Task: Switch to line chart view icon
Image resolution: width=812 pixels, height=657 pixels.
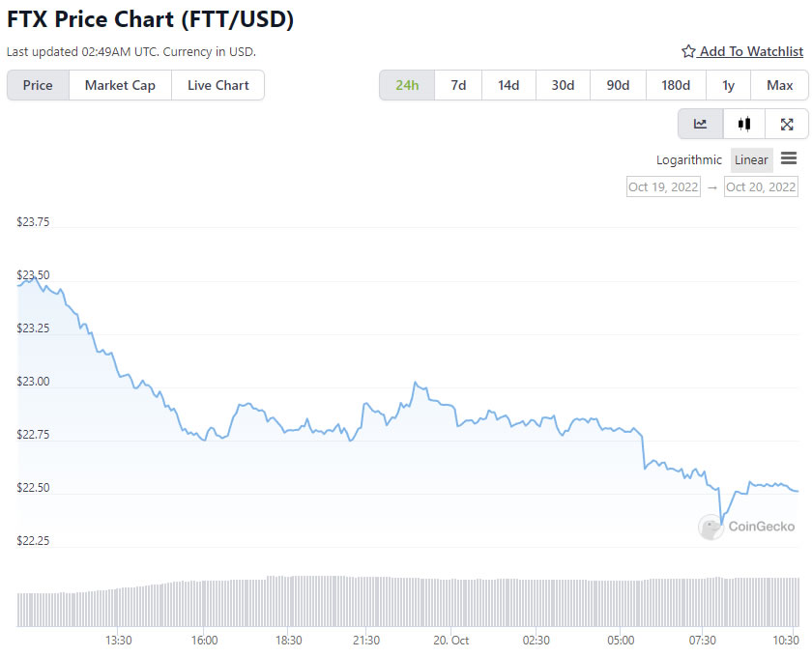Action: [x=700, y=124]
